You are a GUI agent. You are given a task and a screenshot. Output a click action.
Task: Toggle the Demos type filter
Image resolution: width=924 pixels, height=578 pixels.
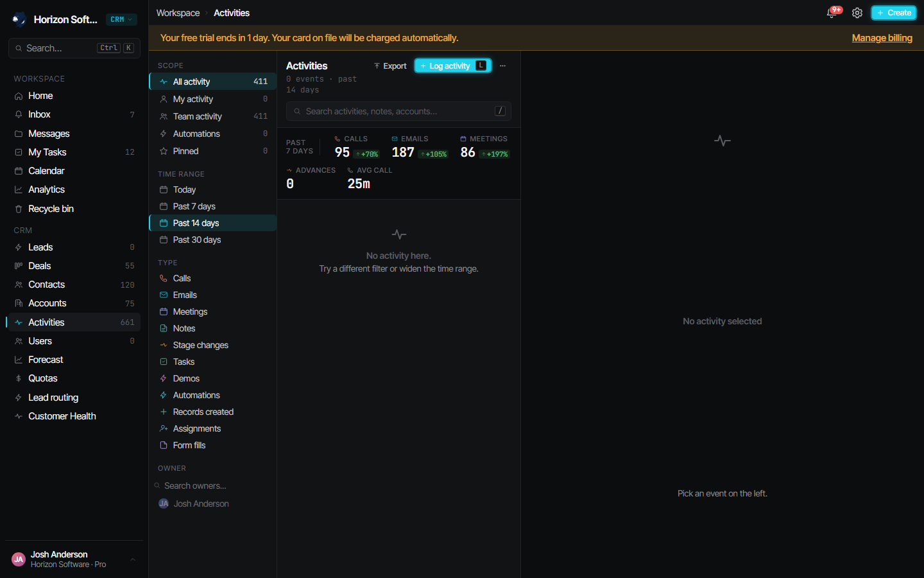pyautogui.click(x=213, y=378)
